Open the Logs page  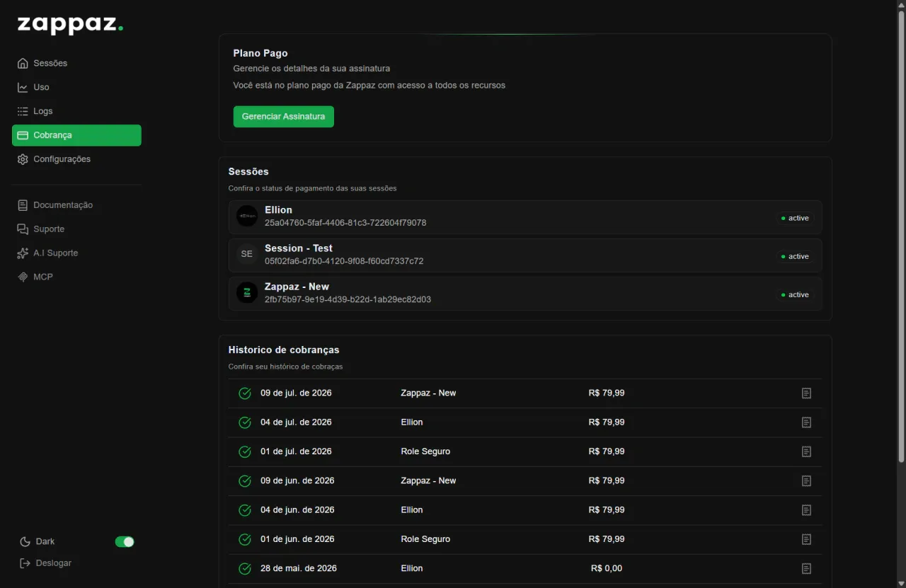pos(76,111)
